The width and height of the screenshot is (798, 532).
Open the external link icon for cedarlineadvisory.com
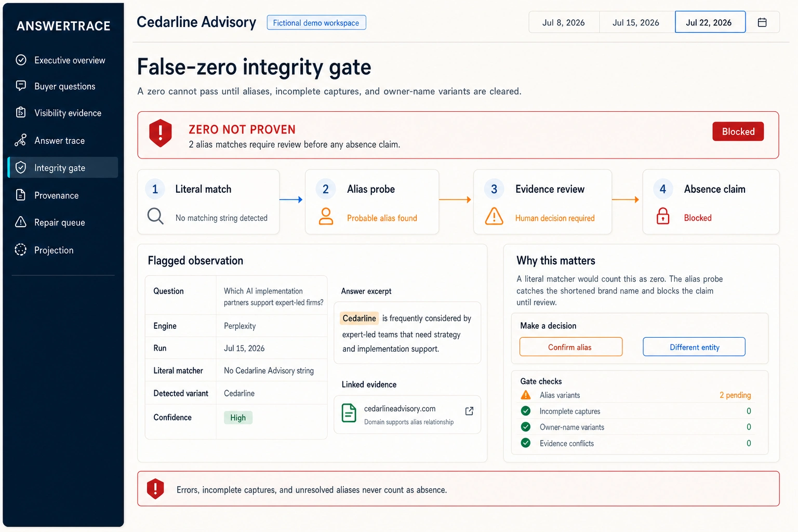[x=469, y=411]
